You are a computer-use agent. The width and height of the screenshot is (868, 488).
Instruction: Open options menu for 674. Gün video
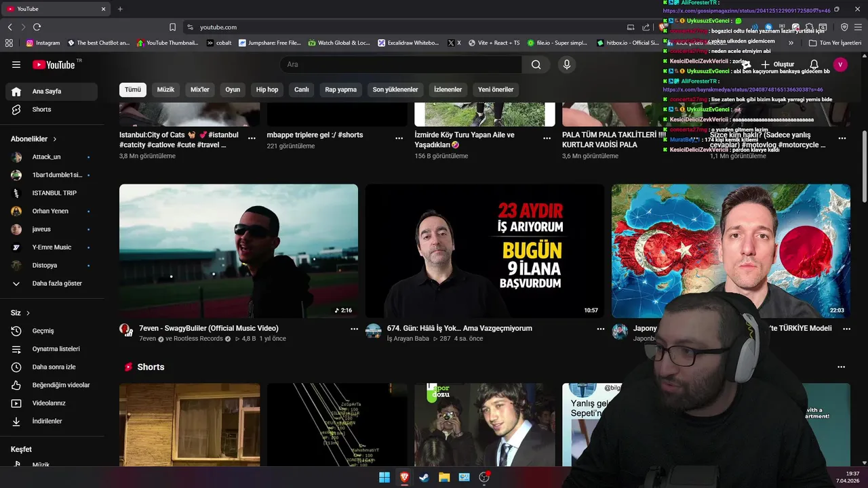click(x=600, y=329)
